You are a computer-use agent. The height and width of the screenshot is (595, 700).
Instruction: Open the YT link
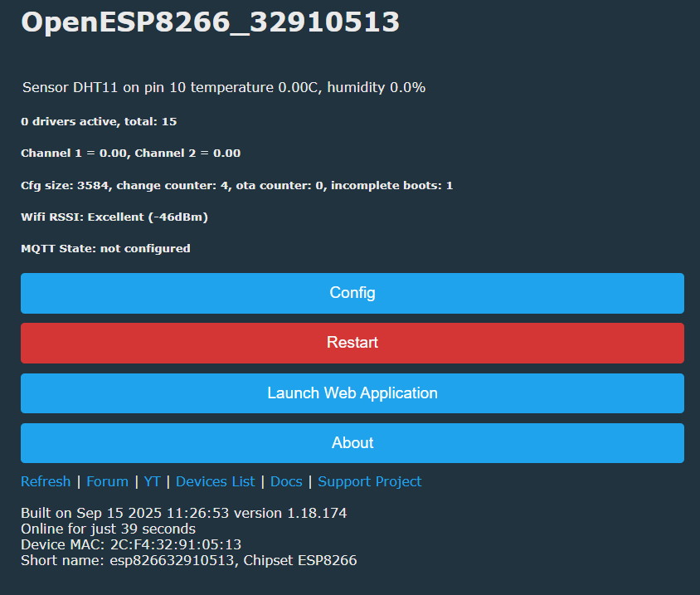[152, 481]
